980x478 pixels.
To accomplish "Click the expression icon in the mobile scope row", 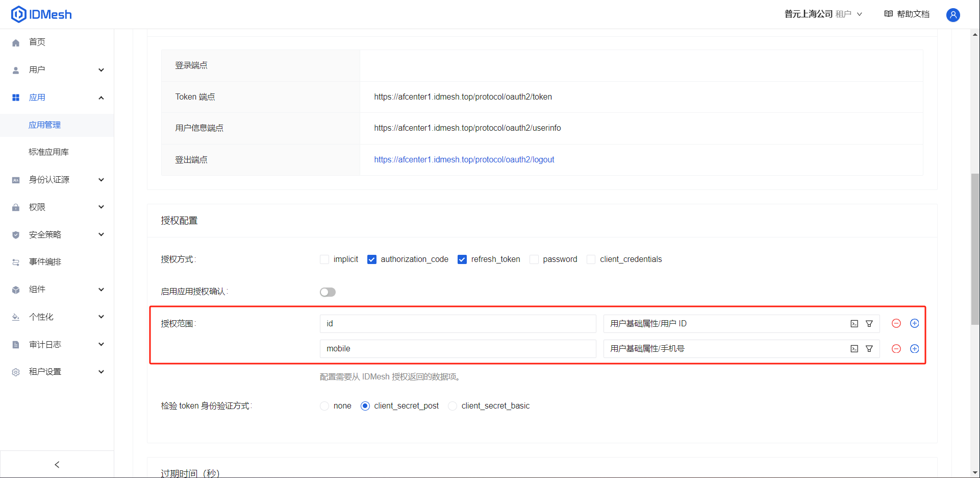I will click(x=854, y=349).
